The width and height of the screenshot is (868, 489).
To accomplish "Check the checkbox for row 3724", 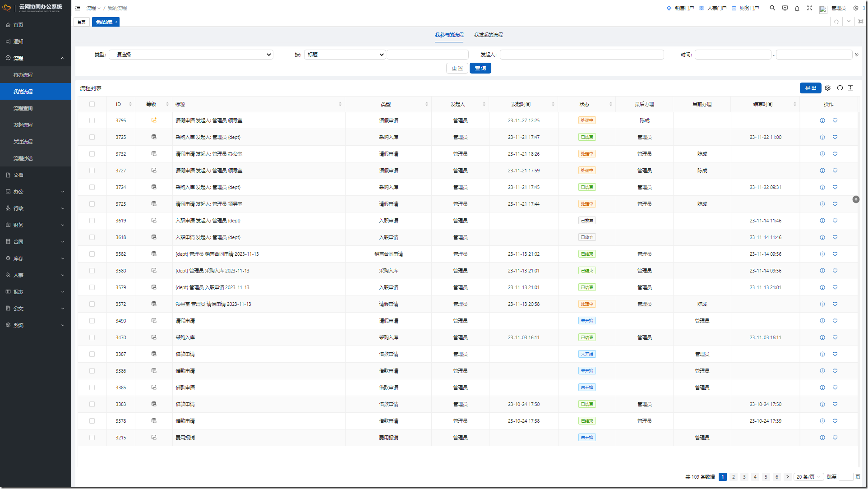I will coord(92,187).
